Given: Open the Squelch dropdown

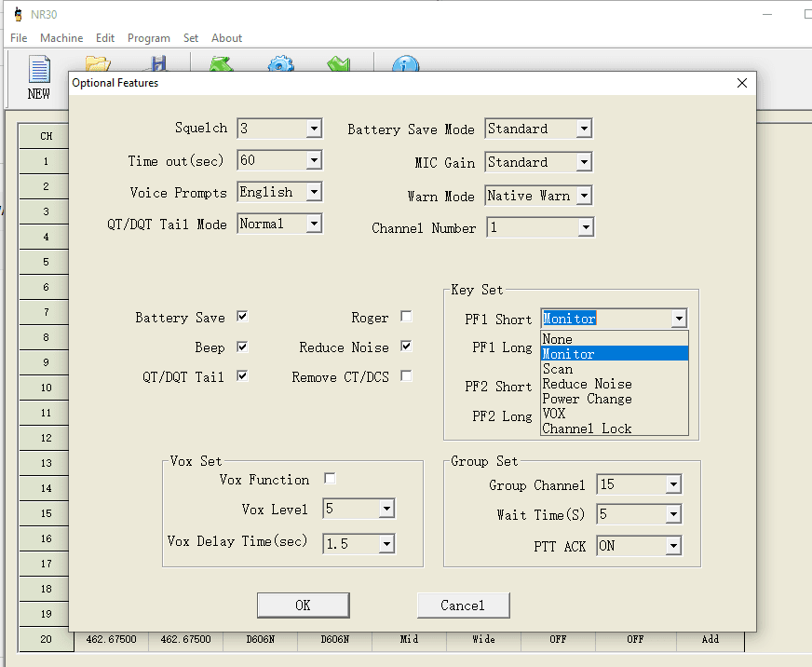Looking at the screenshot, I should (x=314, y=129).
